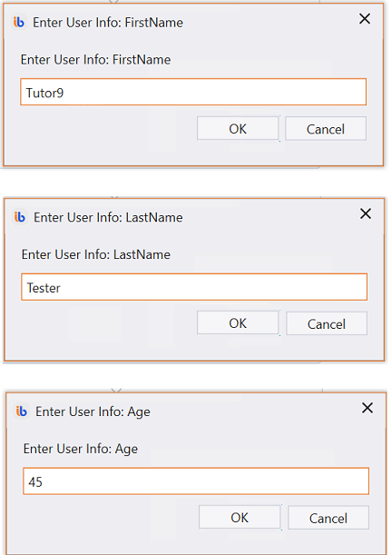
Task: Confirm the LastName dialog with OK
Action: coord(238,322)
